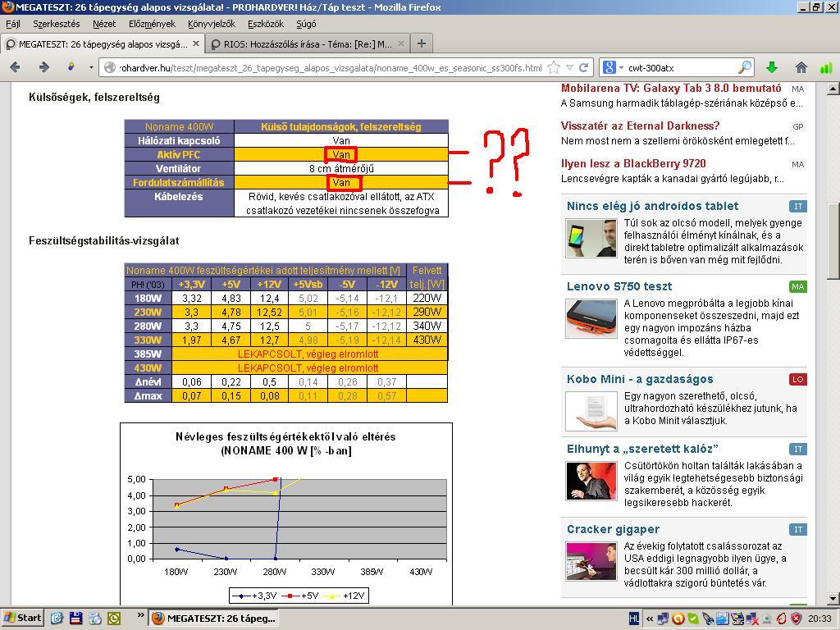Click the third Quick Launch icon

point(95,619)
